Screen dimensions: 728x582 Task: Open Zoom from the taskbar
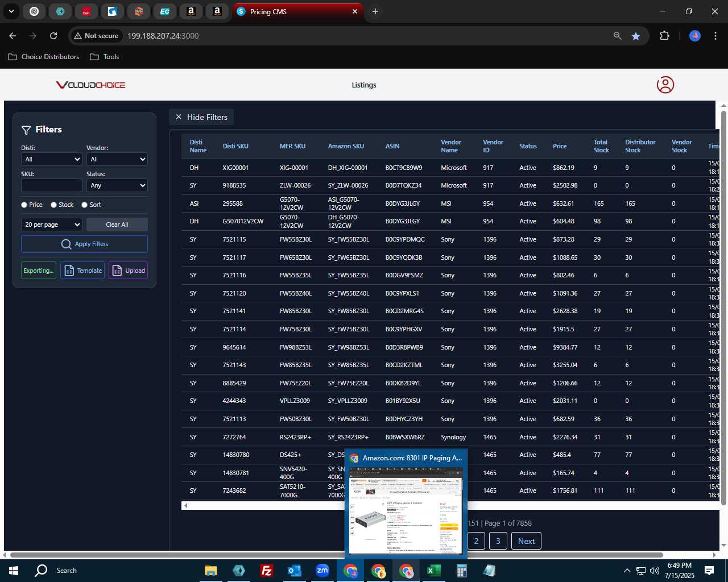click(x=322, y=571)
